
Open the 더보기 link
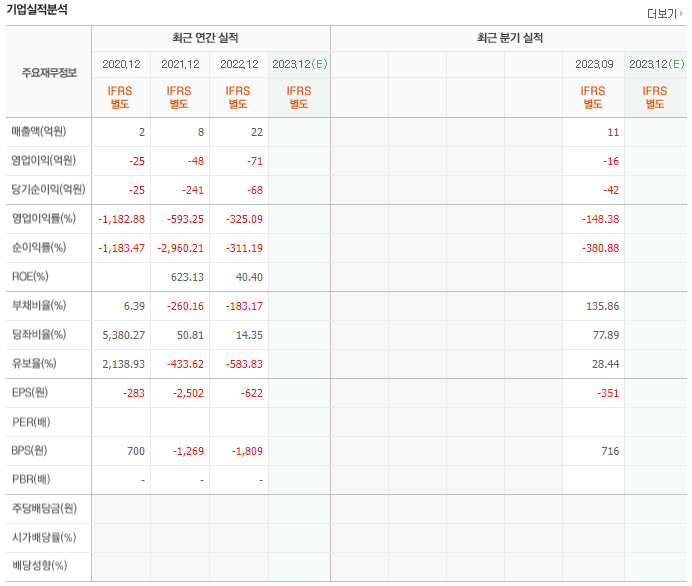pyautogui.click(x=664, y=14)
